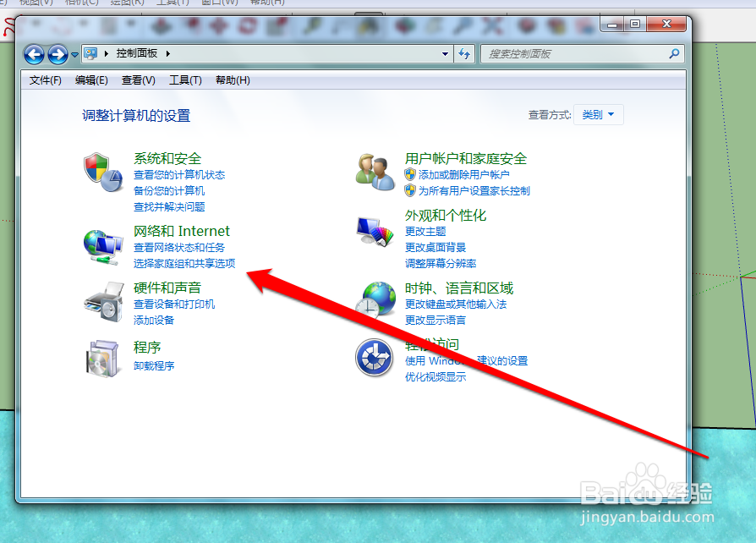Go forward with the Forward arrow button
The width and height of the screenshot is (756, 543).
58,54
